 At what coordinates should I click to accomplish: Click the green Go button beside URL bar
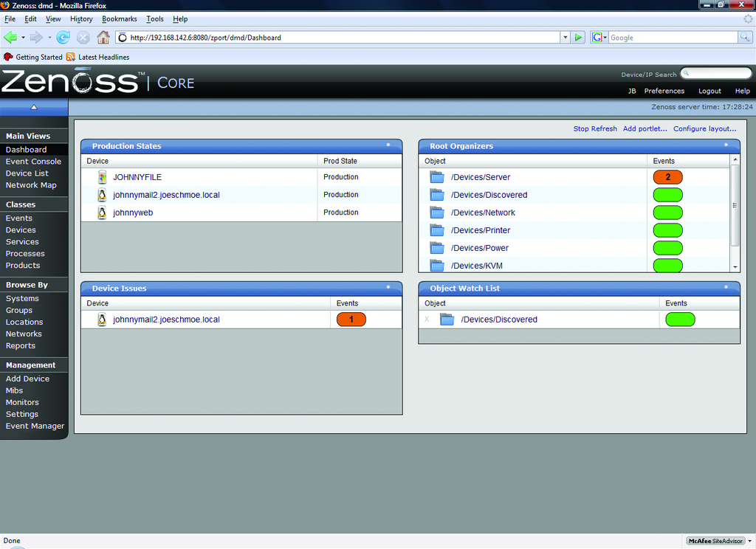[579, 37]
